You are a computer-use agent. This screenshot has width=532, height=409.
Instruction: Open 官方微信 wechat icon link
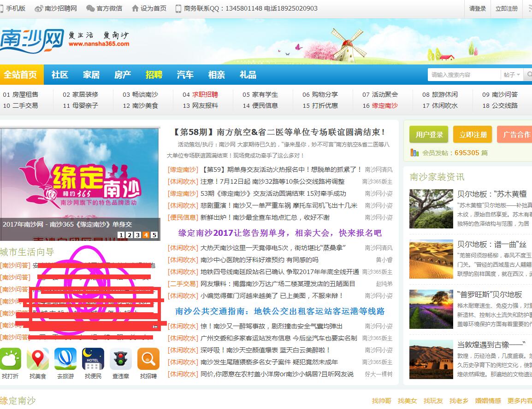tap(104, 8)
